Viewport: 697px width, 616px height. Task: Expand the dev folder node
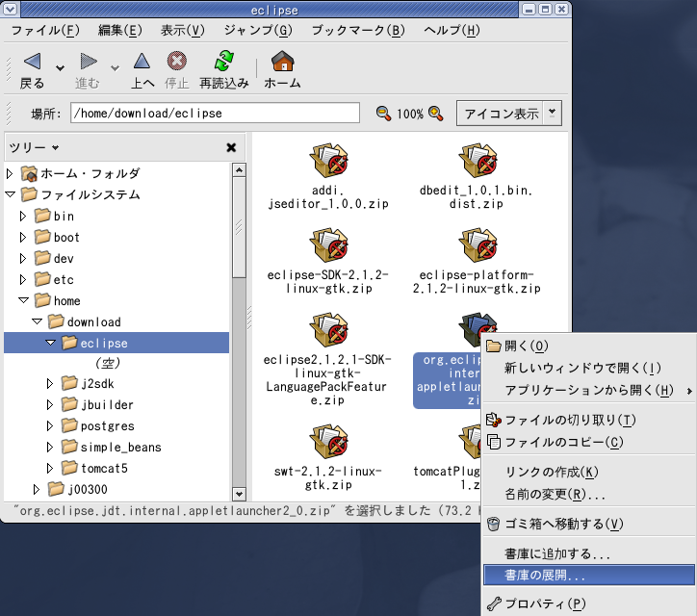click(x=23, y=258)
